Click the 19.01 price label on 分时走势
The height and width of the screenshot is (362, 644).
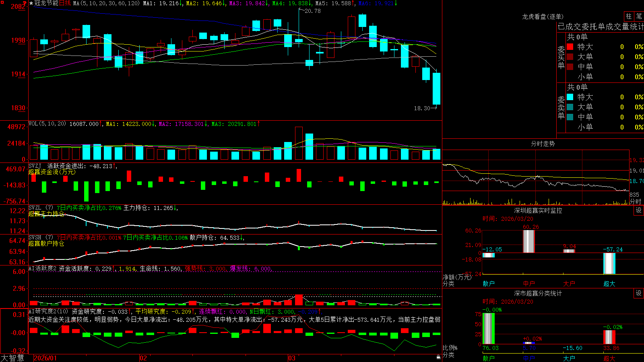tap(636, 171)
